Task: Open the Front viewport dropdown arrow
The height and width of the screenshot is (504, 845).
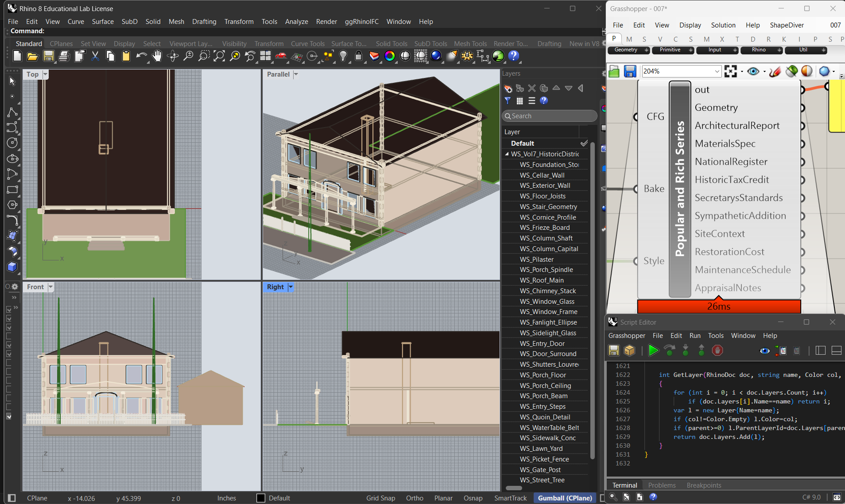Action: tap(50, 287)
